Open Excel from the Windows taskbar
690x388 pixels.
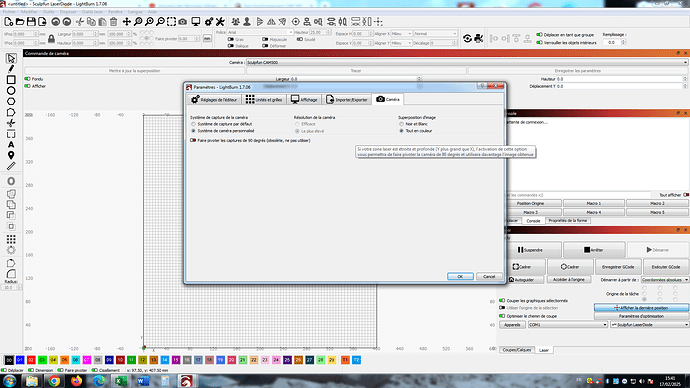(121, 381)
